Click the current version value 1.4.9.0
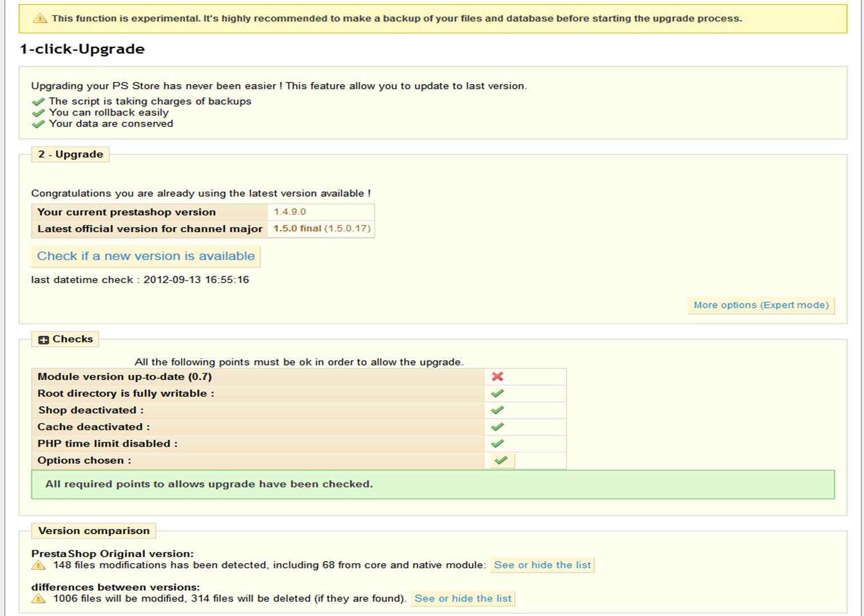The height and width of the screenshot is (616, 864). (290, 212)
